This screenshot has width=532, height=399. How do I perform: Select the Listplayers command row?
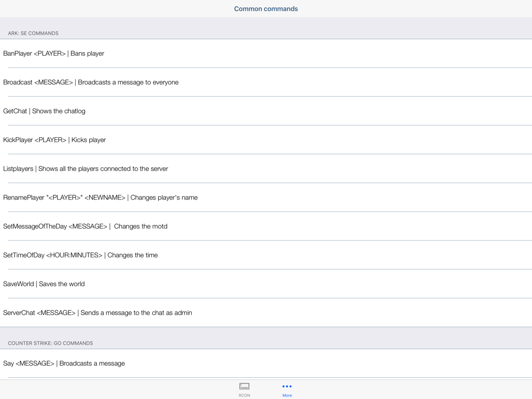tap(266, 169)
